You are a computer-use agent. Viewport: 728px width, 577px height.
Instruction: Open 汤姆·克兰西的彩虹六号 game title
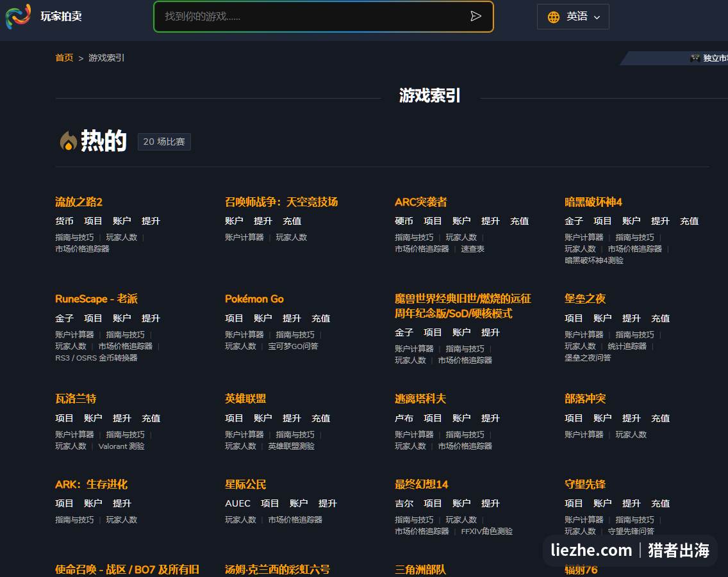pos(277,569)
